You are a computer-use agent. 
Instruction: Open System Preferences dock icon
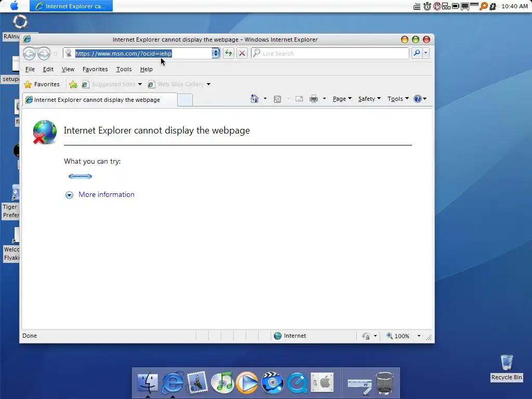[322, 382]
